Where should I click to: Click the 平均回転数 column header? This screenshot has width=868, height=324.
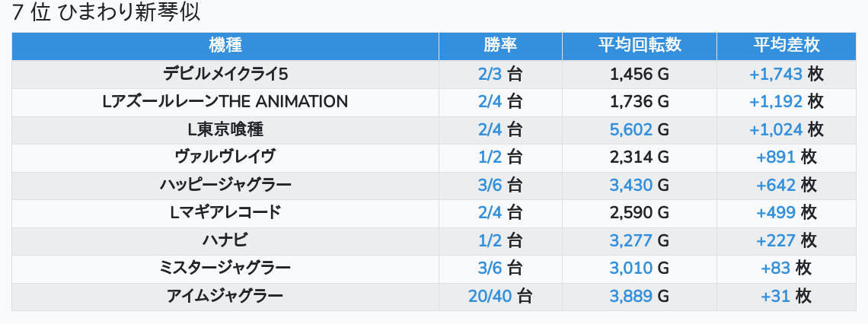pyautogui.click(x=640, y=46)
